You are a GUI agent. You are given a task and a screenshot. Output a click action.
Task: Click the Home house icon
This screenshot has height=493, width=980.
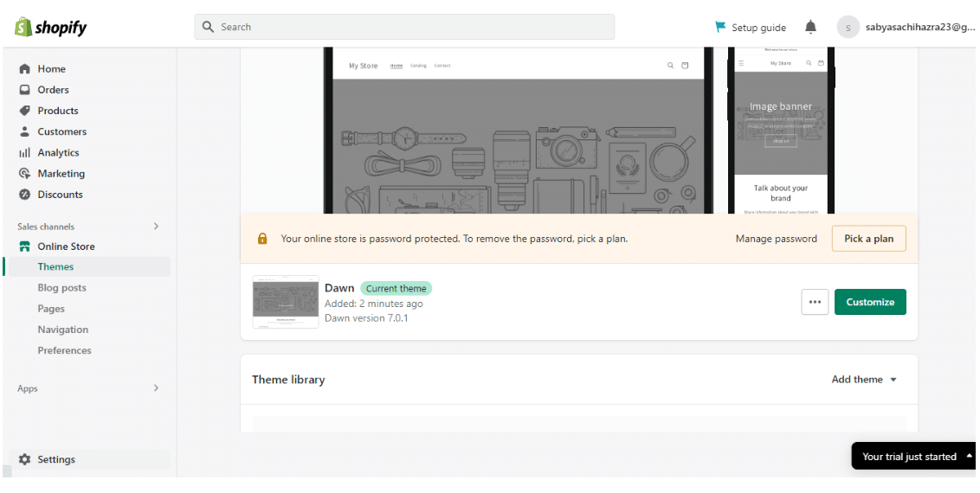(25, 69)
